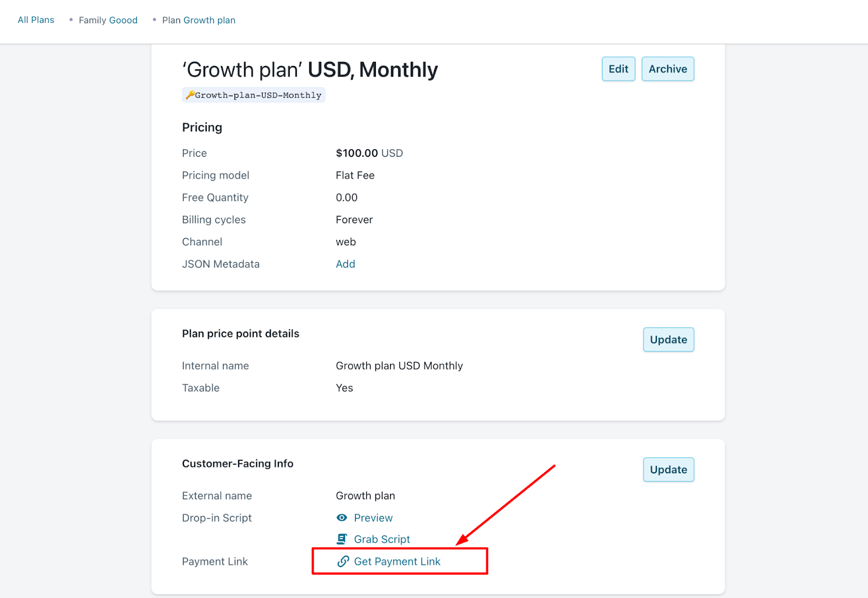Select Plan Growth plan breadcrumb
This screenshot has height=598, width=868.
(199, 20)
